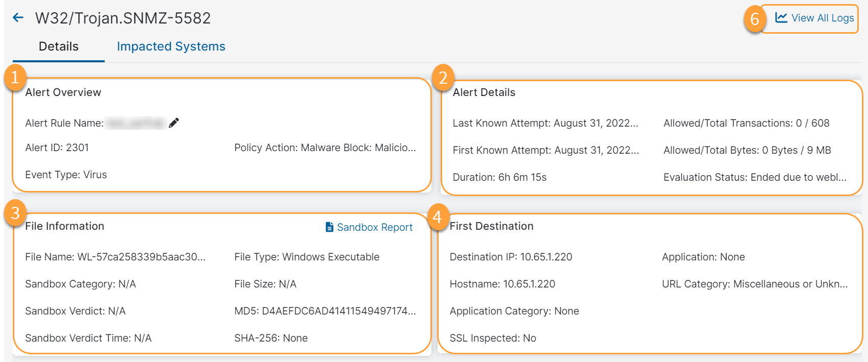
Task: Expand the Last Known Attempt timestamp
Action: pyautogui.click(x=634, y=123)
